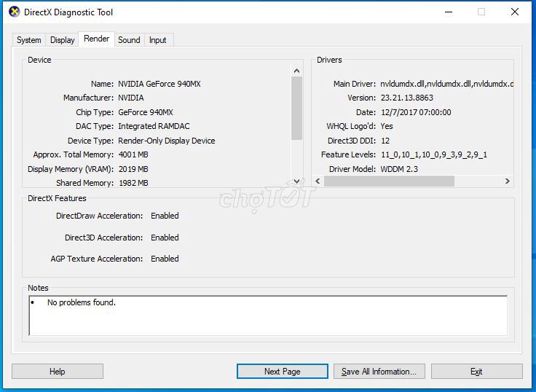Screen dimensions: 536x392
Task: Click the Device panel scroll up arrow
Action: tap(296, 71)
